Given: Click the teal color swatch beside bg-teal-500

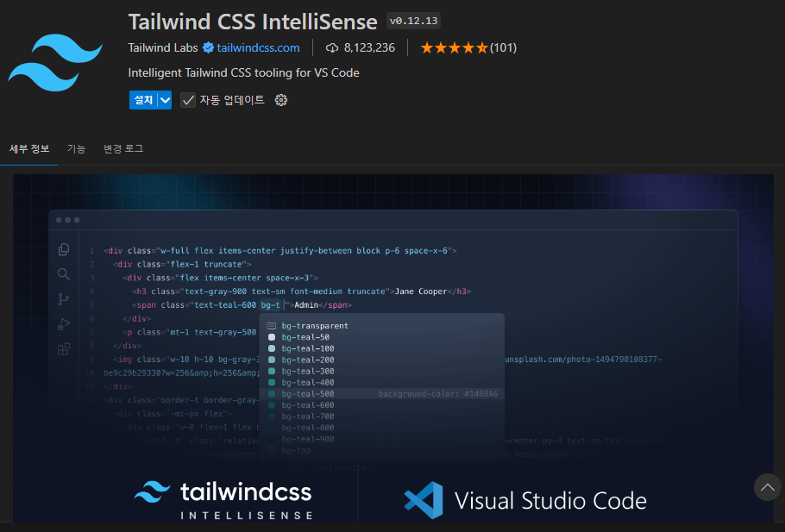Looking at the screenshot, I should pyautogui.click(x=271, y=393).
